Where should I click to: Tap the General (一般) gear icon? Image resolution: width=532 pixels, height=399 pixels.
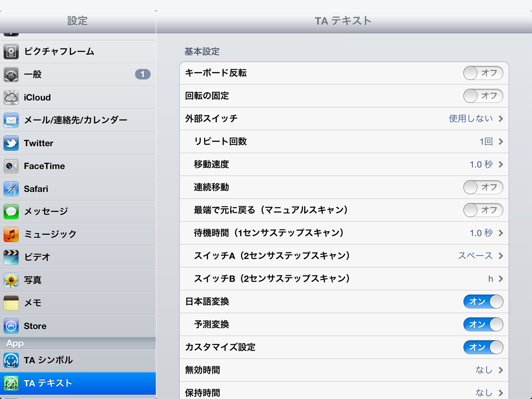11,74
